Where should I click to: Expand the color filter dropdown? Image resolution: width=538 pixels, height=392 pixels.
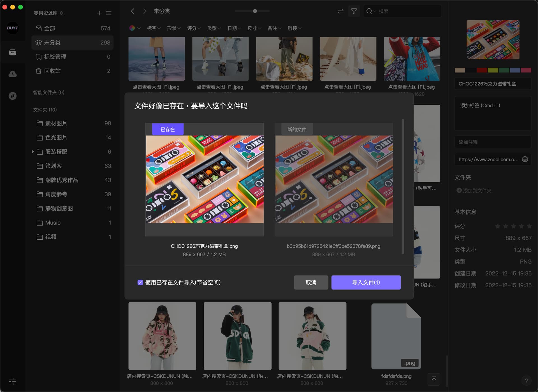[x=135, y=28]
